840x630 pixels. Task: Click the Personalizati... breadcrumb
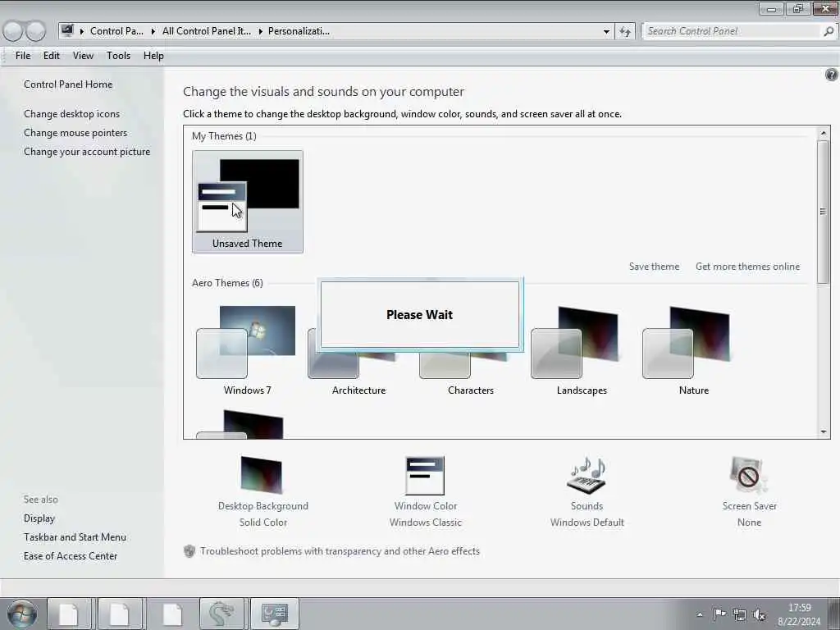click(x=299, y=31)
